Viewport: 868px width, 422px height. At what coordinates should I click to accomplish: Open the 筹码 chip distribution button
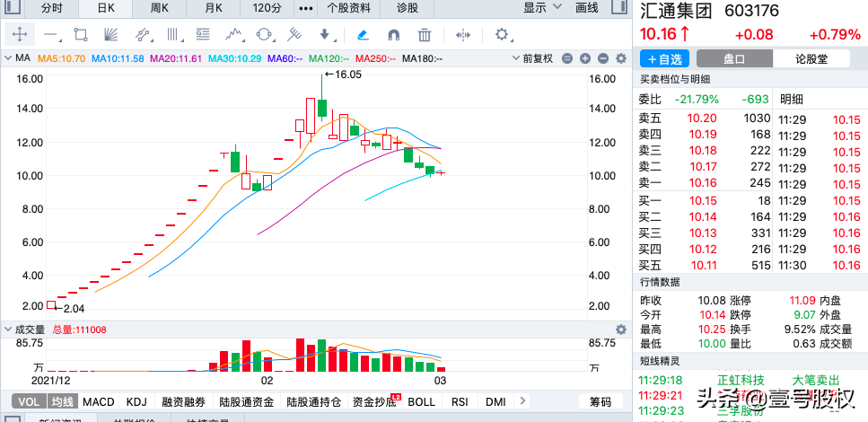click(x=600, y=401)
